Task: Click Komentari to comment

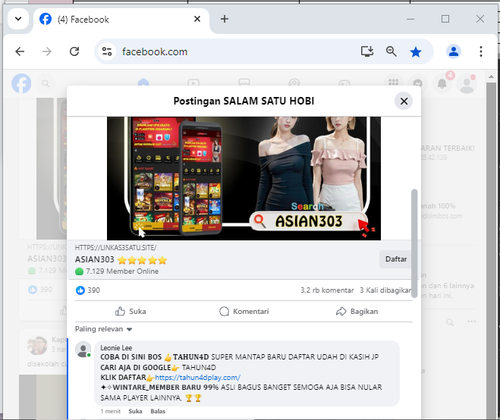Action: [x=244, y=311]
